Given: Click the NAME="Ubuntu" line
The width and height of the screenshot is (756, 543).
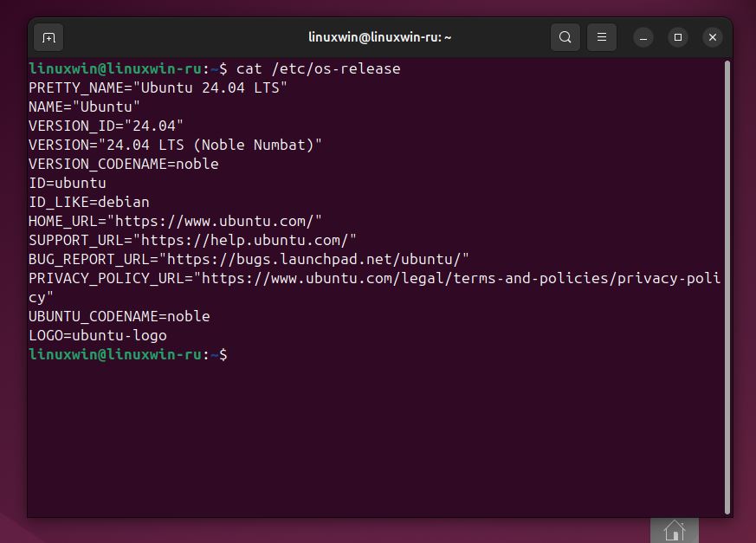Looking at the screenshot, I should (x=84, y=107).
